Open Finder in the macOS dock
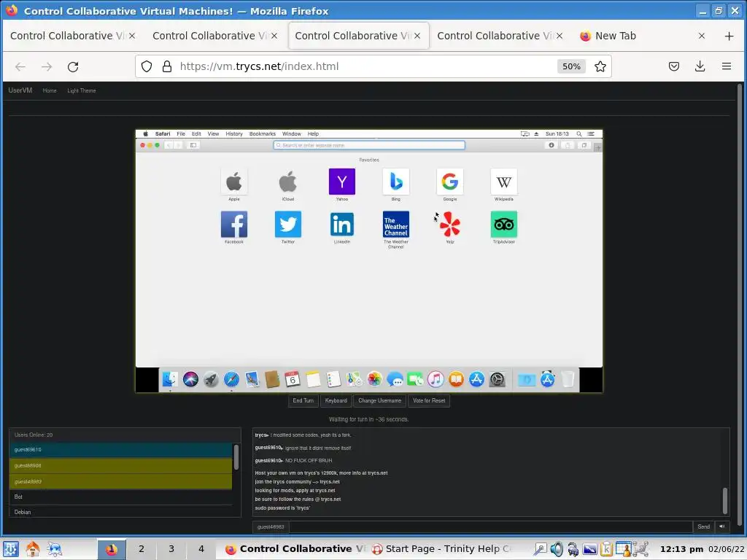The width and height of the screenshot is (747, 560). pos(170,379)
